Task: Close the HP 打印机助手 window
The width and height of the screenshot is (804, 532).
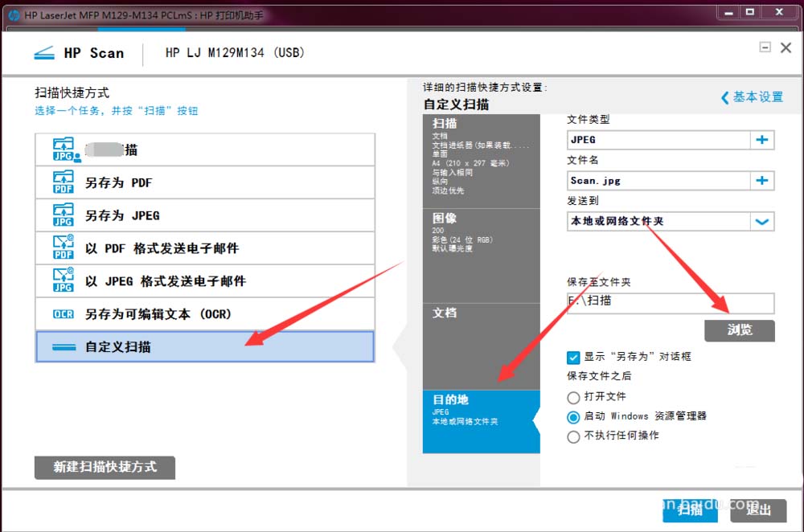Action: [x=779, y=12]
